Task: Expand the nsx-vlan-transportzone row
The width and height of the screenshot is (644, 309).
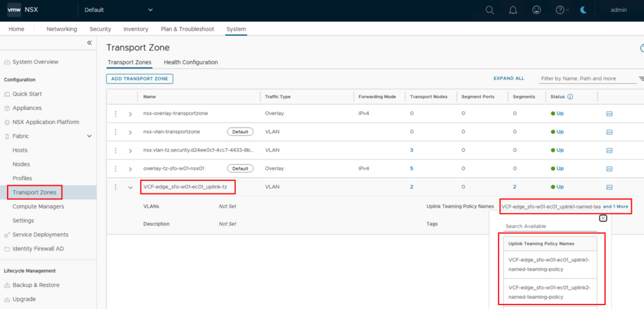Action: pyautogui.click(x=130, y=133)
